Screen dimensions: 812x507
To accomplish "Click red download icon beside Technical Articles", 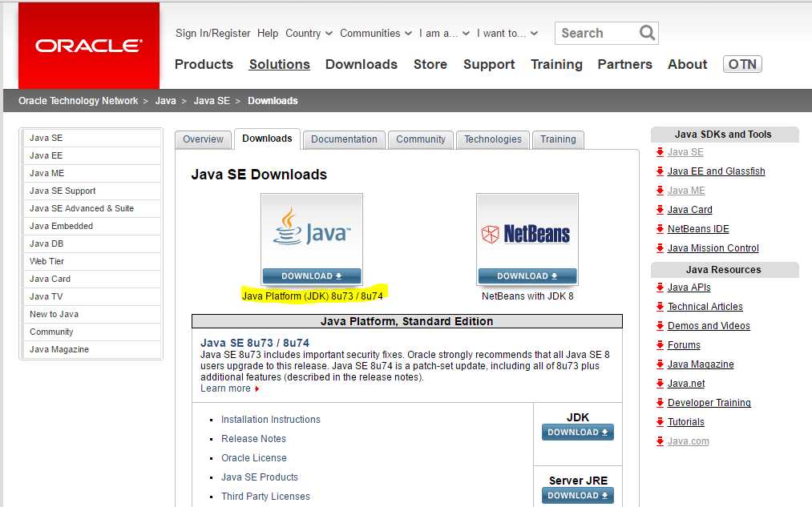I will (660, 306).
